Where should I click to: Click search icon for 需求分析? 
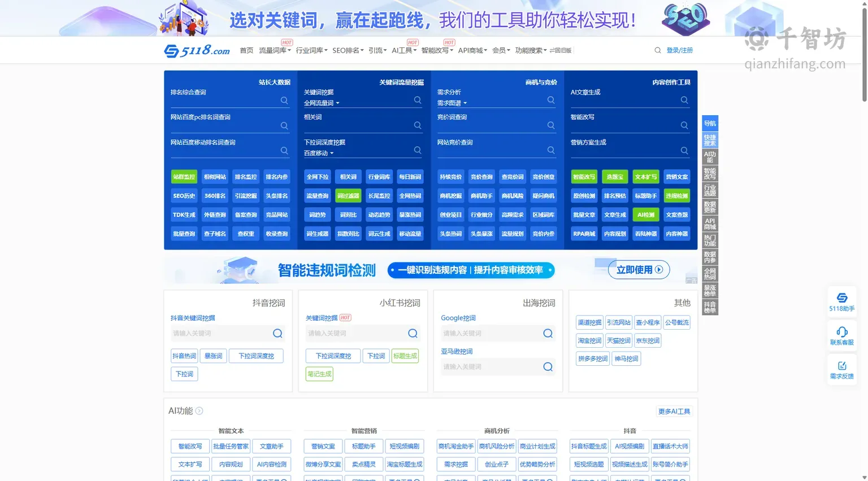point(551,100)
